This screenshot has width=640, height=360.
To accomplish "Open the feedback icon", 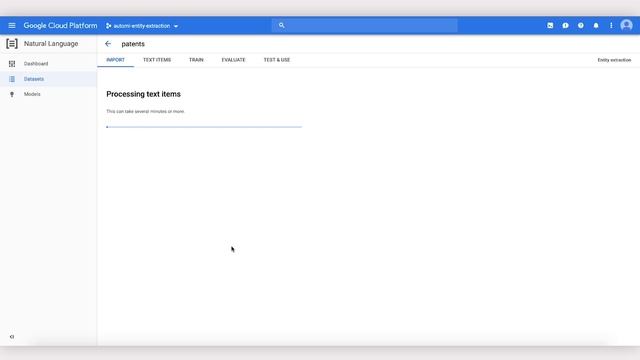I will (x=565, y=26).
